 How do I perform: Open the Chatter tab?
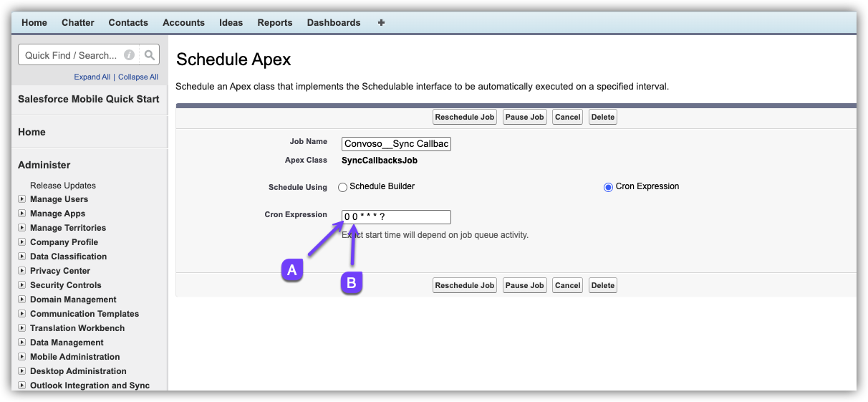(77, 23)
